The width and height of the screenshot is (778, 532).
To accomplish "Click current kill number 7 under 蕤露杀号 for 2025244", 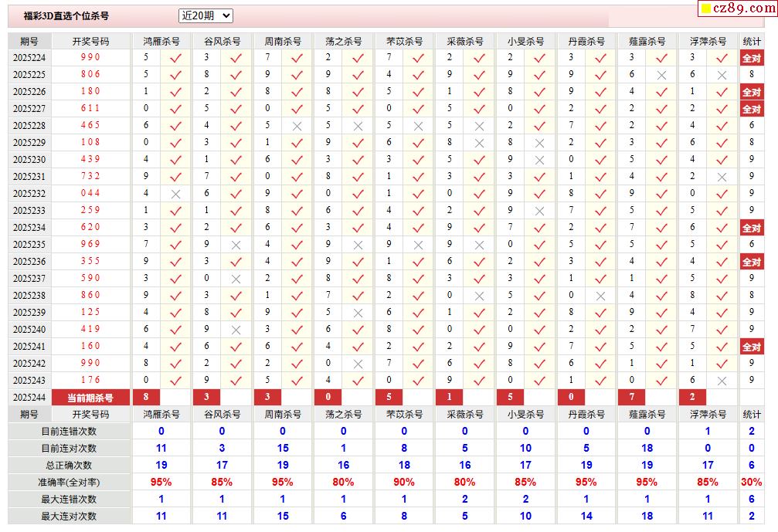I will coord(632,397).
